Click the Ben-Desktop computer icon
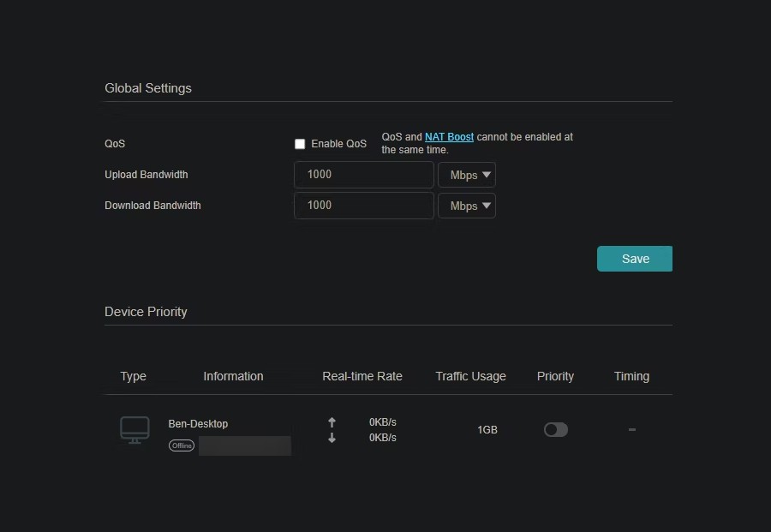This screenshot has width=771, height=532. click(134, 430)
